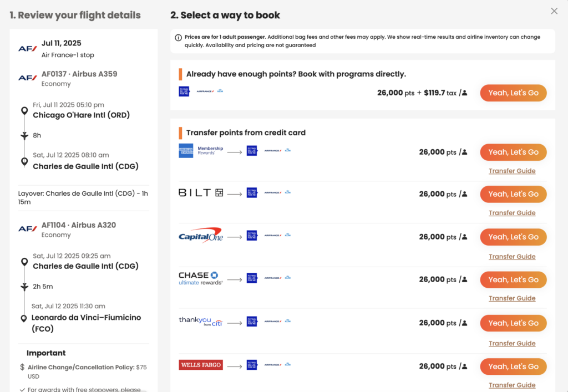Click the American Express Membership Rewards logo
Screen dimensions: 568x392
201,151
